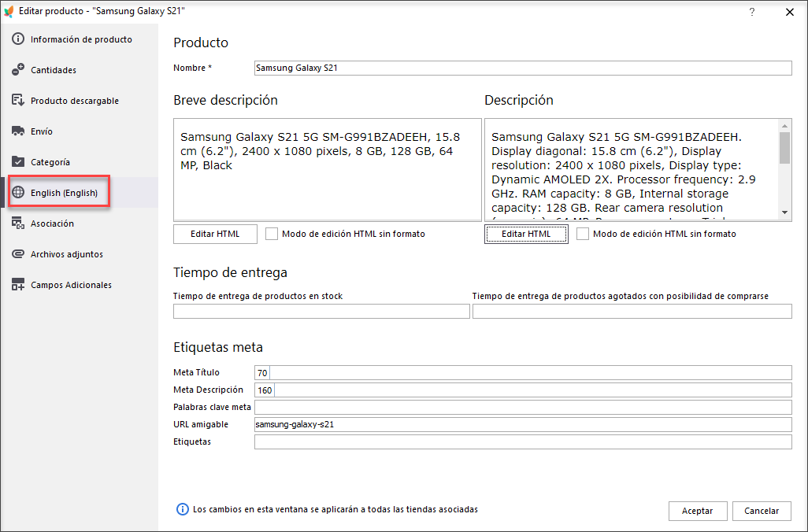Click the Cantidades sidebar icon
The width and height of the screenshot is (808, 532).
18,69
